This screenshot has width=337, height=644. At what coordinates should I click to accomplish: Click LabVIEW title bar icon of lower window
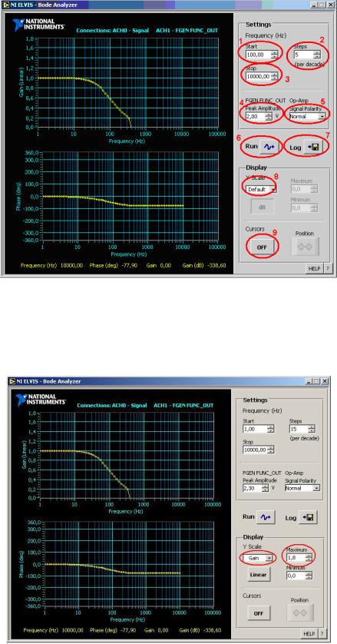(12, 380)
